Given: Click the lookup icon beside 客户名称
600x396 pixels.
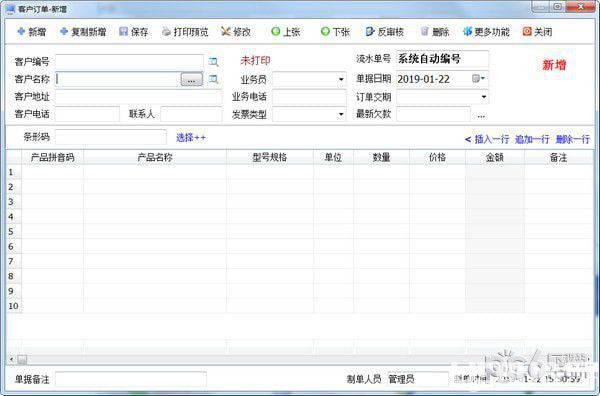Looking at the screenshot, I should [x=214, y=79].
